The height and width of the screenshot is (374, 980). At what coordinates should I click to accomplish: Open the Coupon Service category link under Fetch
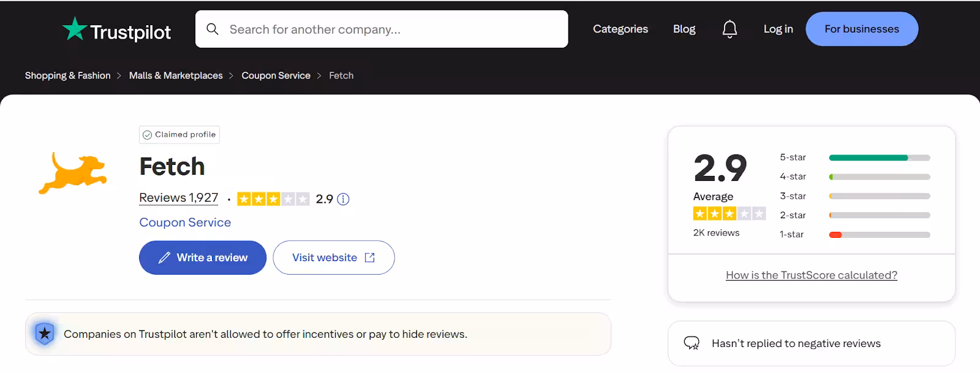185,223
